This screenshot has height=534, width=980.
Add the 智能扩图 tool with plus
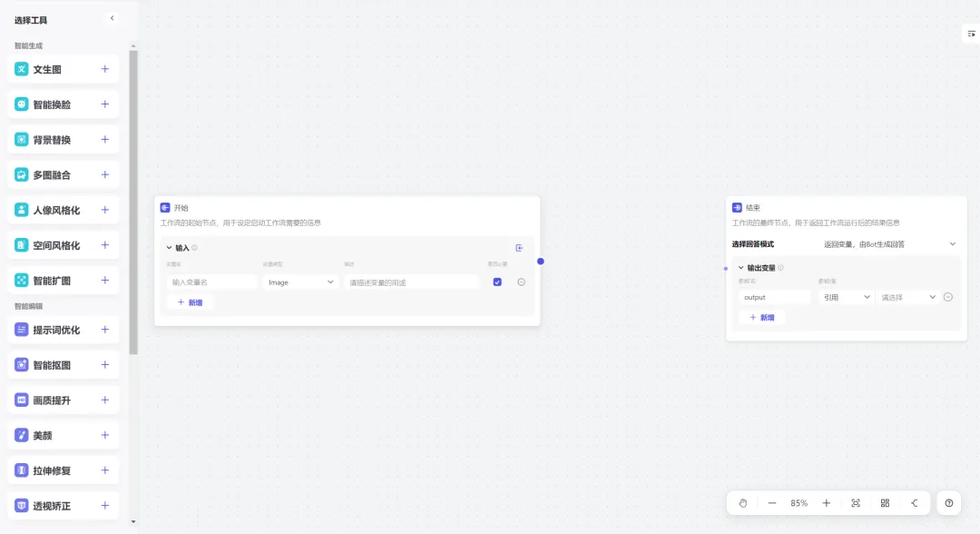tap(105, 280)
